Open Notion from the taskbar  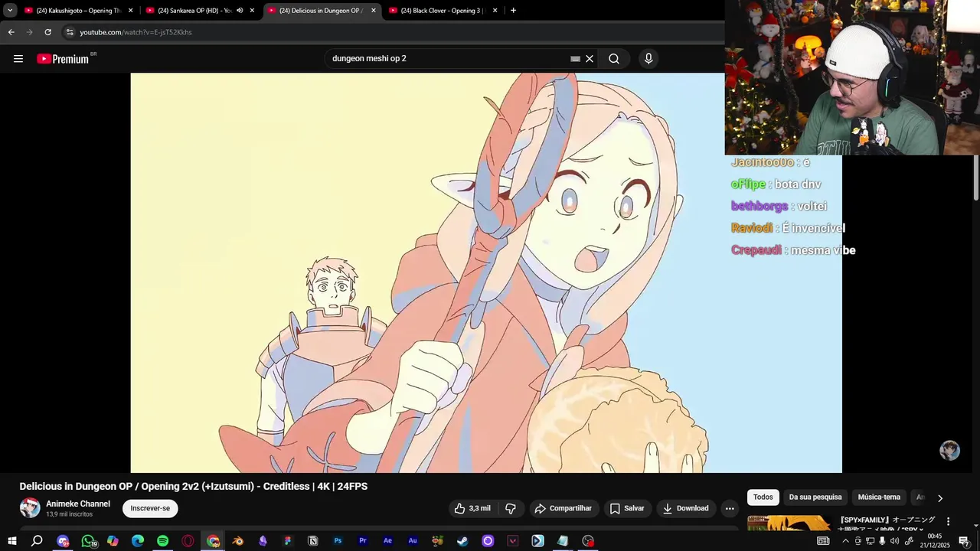pos(312,541)
